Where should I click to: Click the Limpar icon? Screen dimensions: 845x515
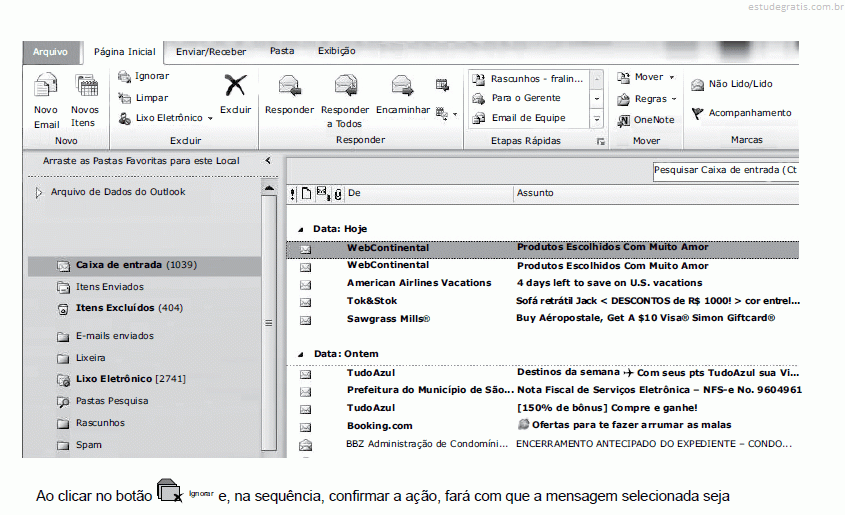(x=124, y=98)
